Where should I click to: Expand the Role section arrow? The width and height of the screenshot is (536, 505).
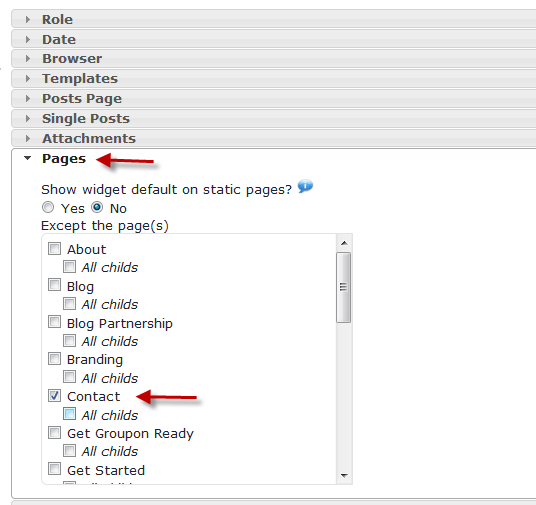point(28,19)
